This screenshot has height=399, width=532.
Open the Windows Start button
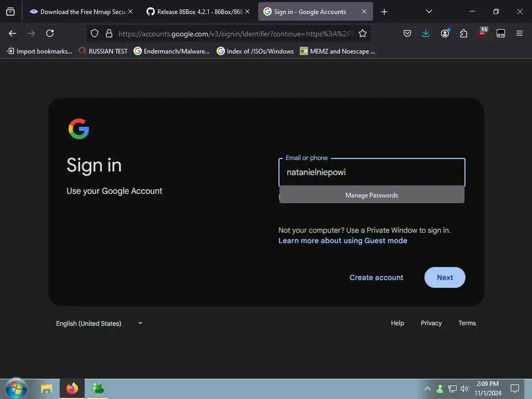click(x=16, y=389)
